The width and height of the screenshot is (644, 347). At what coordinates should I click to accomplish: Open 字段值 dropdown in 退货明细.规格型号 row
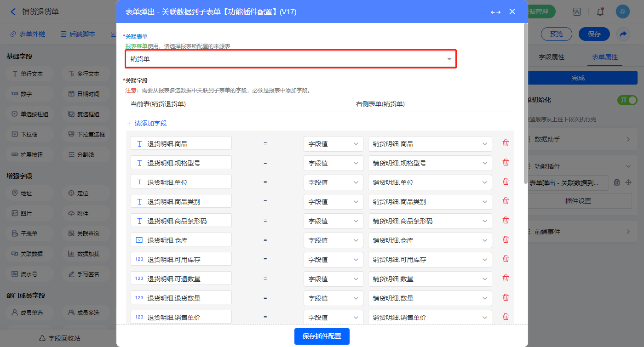(x=333, y=163)
